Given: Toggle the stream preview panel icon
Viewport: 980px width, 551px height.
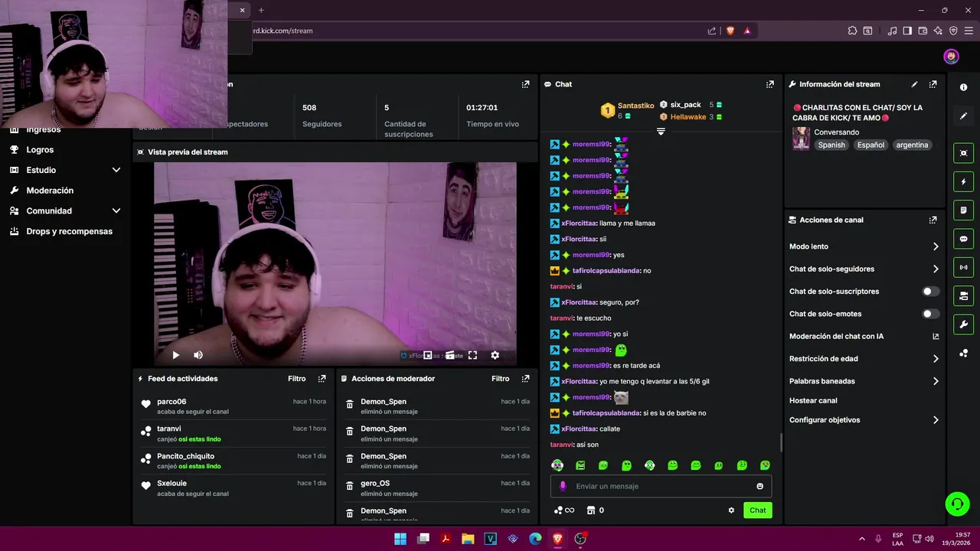Looking at the screenshot, I should click(963, 153).
